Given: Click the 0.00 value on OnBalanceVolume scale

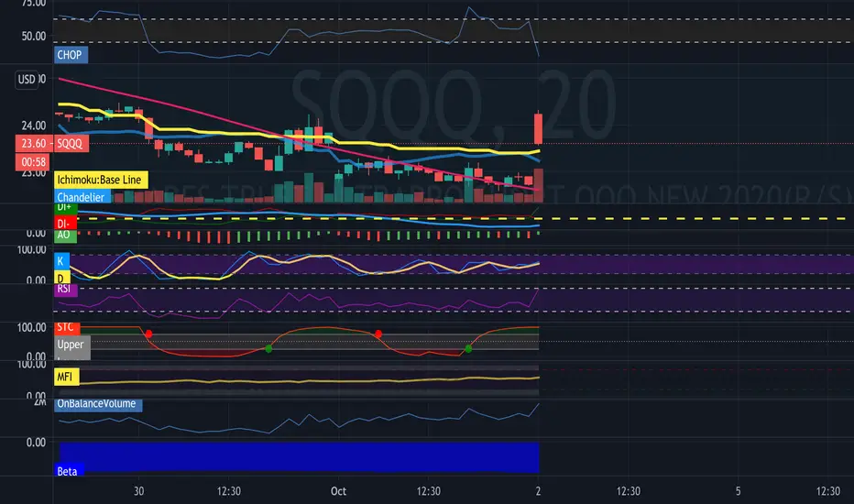Looking at the screenshot, I should pyautogui.click(x=36, y=443).
